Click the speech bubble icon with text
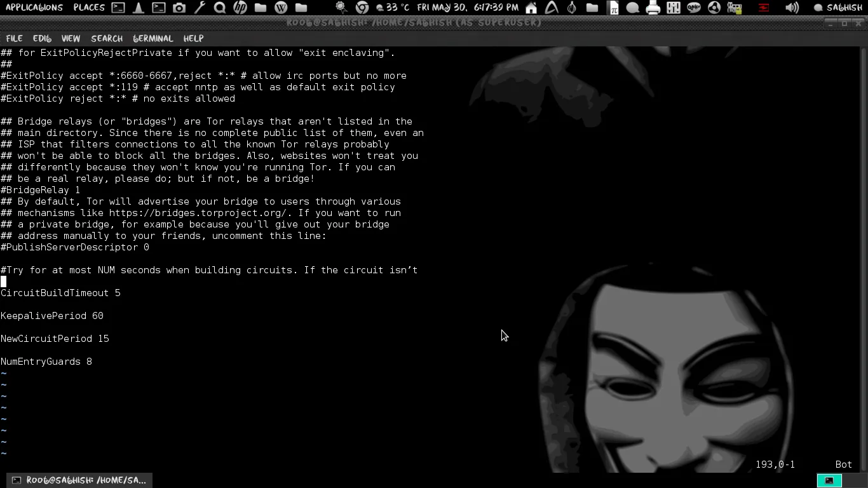This screenshot has height=488, width=868. 694,8
